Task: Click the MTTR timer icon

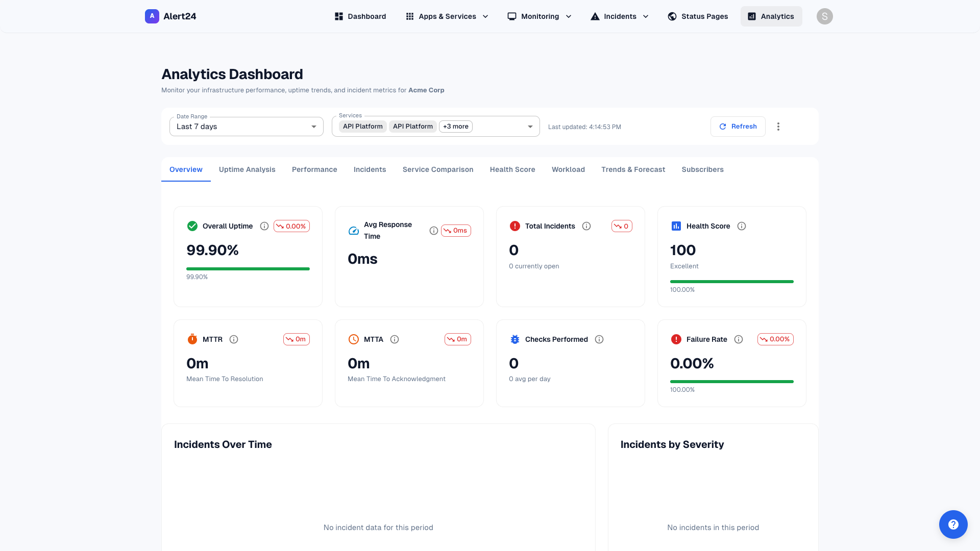Action: click(192, 339)
